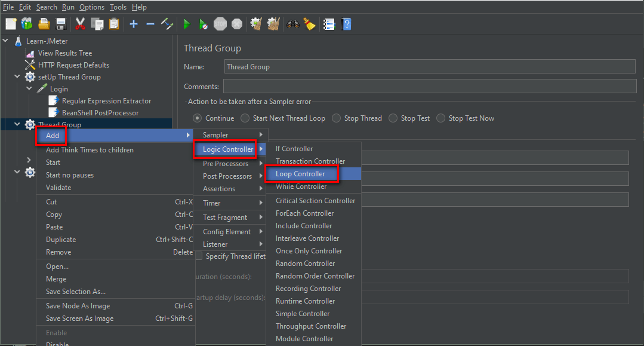Select the Stop Thread radio button
The height and width of the screenshot is (346, 644).
(x=336, y=118)
